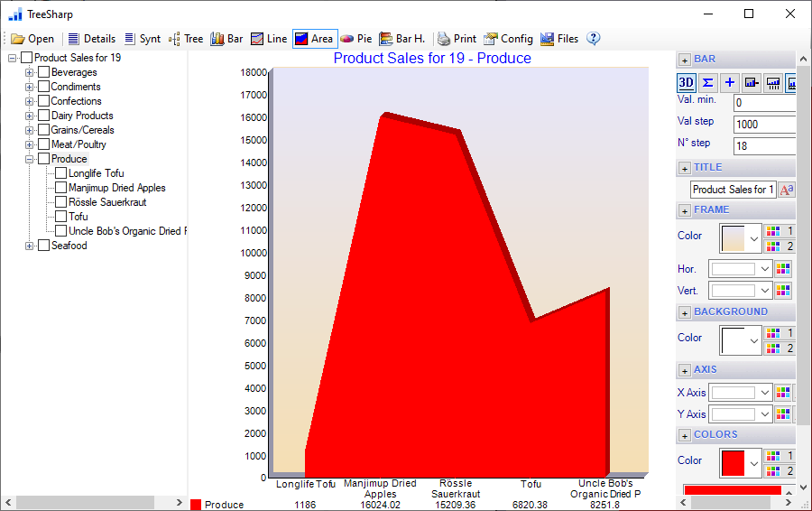812x511 pixels.
Task: Click the blue question mark help icon
Action: point(594,38)
